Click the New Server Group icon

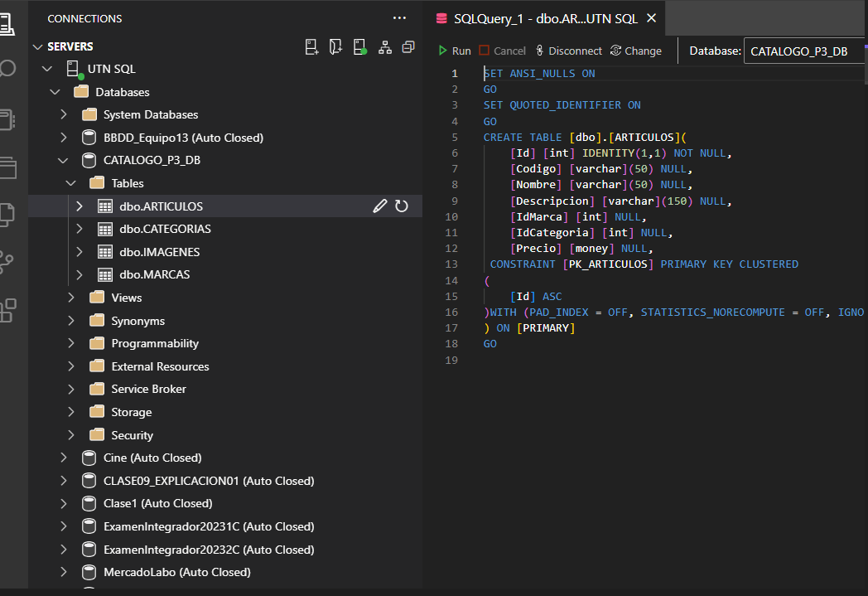click(335, 47)
